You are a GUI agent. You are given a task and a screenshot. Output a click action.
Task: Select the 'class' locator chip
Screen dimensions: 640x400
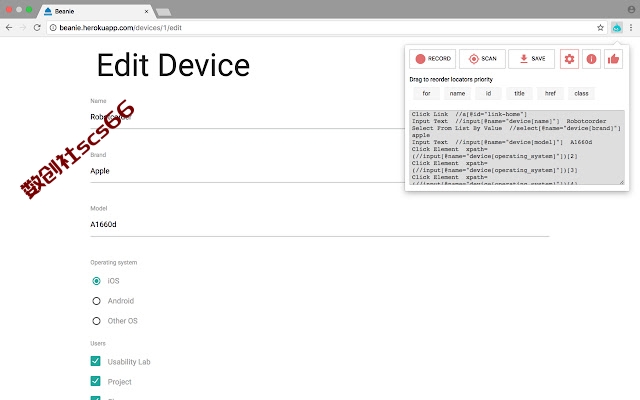(581, 93)
